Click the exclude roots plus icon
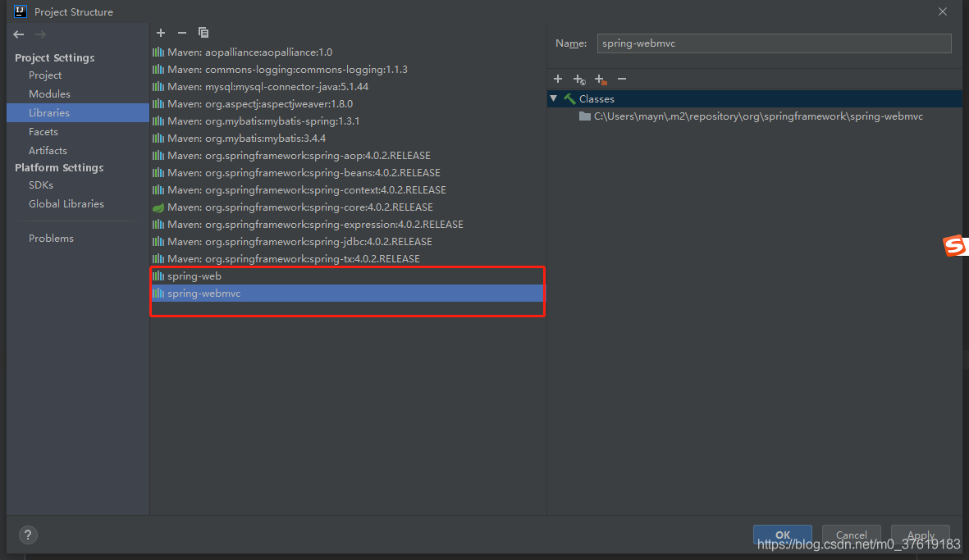 pyautogui.click(x=600, y=79)
